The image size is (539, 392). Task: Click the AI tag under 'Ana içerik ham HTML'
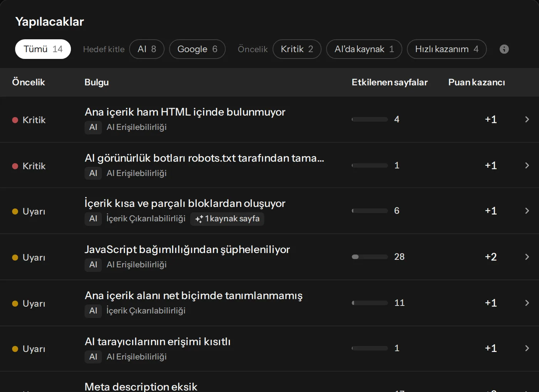pyautogui.click(x=93, y=127)
